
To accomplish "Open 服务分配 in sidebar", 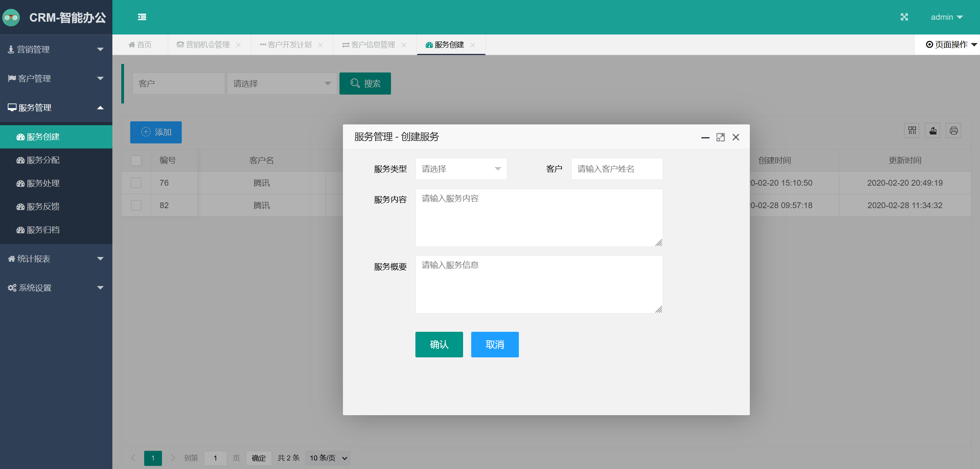I will (x=43, y=160).
